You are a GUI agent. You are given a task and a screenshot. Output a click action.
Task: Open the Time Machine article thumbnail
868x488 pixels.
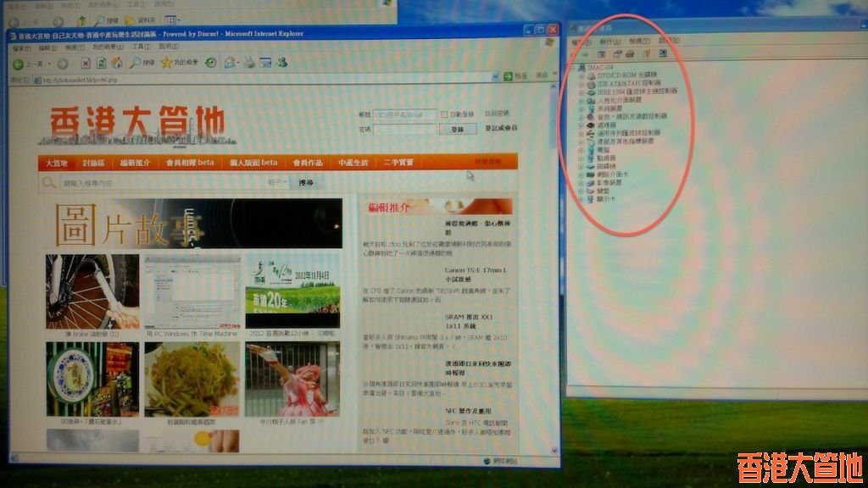coord(192,291)
